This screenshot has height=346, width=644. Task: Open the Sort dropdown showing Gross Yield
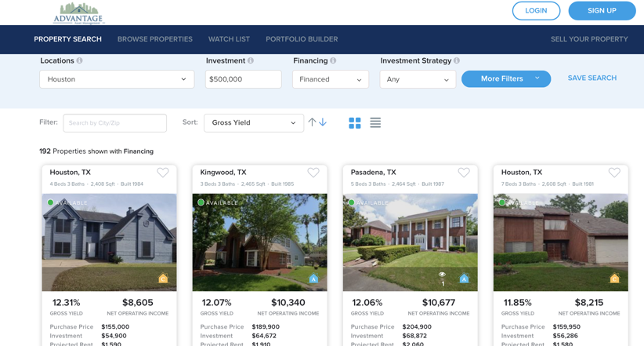click(x=254, y=122)
